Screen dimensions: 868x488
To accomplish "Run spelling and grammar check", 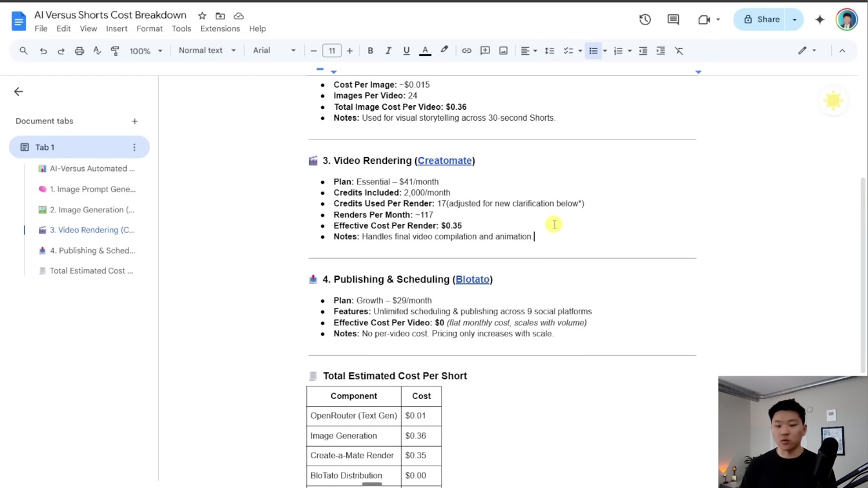I will [x=98, y=50].
